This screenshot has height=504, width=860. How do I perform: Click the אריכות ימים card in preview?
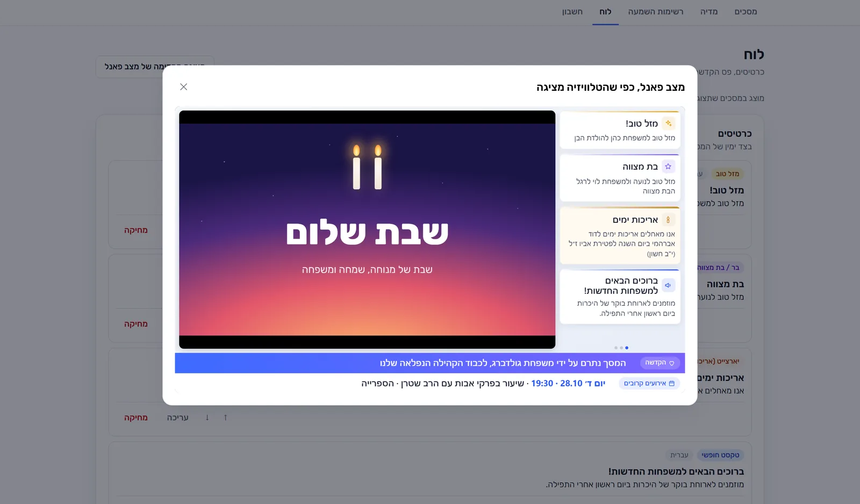620,235
